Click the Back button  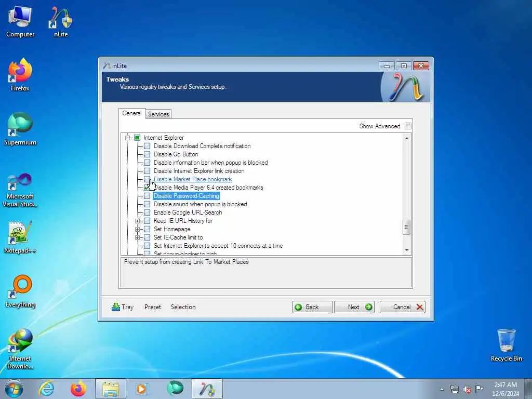pyautogui.click(x=312, y=307)
